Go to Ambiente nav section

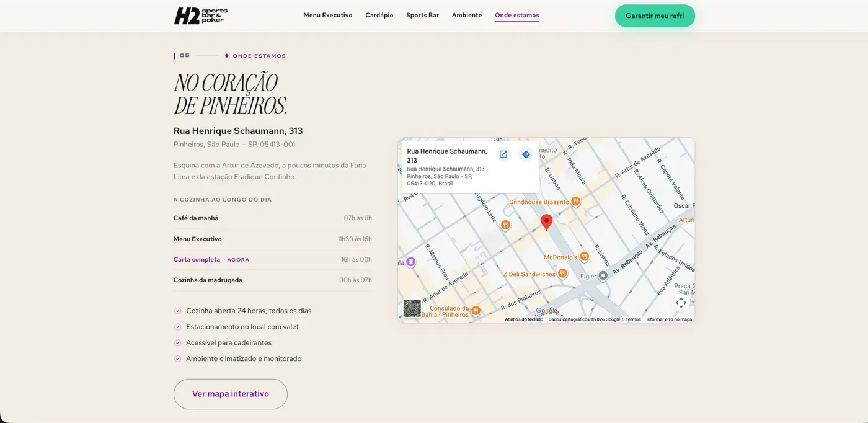(467, 16)
